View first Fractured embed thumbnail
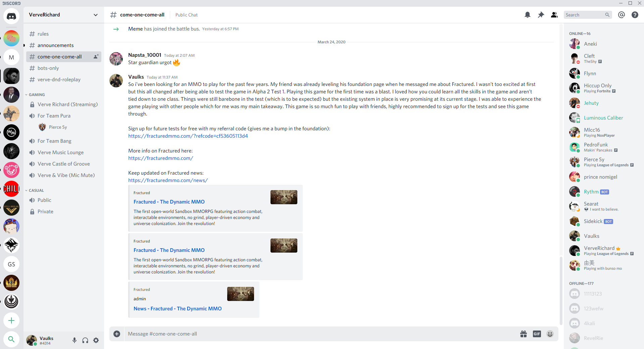Image resolution: width=644 pixels, height=349 pixels. [x=284, y=197]
